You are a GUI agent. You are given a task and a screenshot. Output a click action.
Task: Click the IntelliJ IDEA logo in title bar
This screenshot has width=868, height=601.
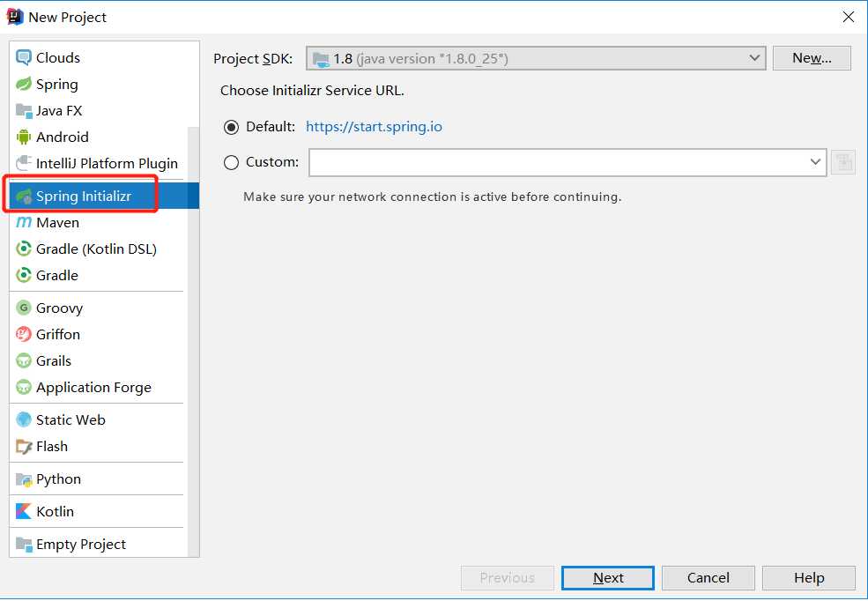click(14, 17)
